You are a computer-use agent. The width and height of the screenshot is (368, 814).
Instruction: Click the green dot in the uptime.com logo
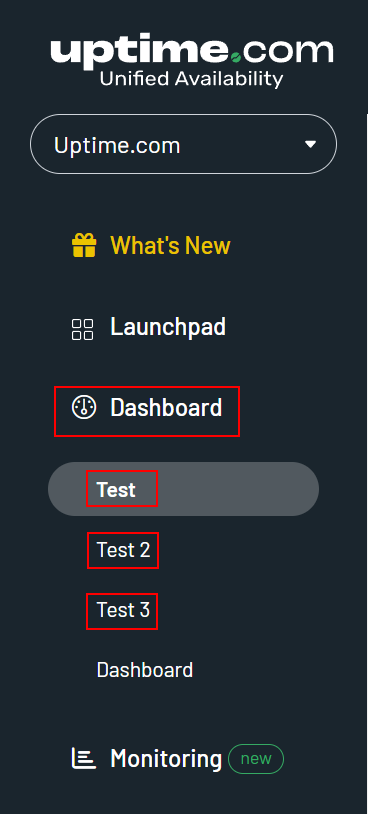pos(236,56)
